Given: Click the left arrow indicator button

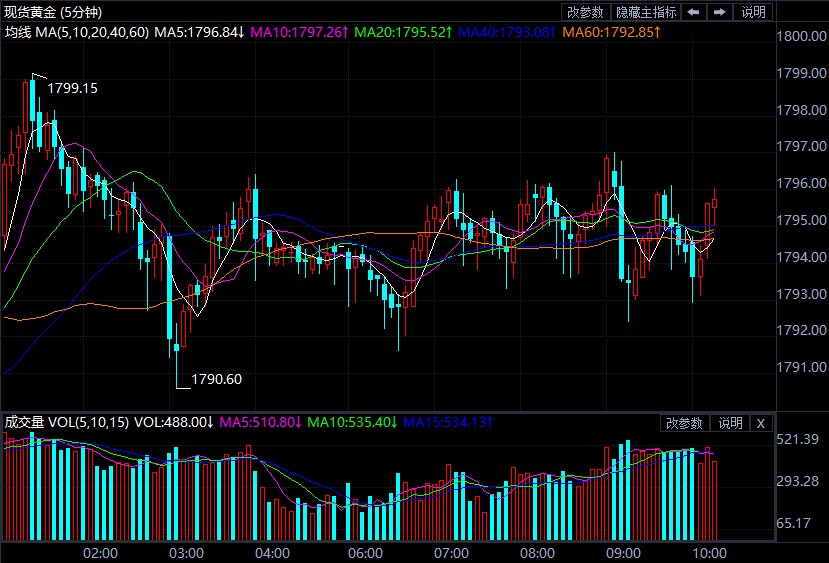Looking at the screenshot, I should [x=694, y=12].
